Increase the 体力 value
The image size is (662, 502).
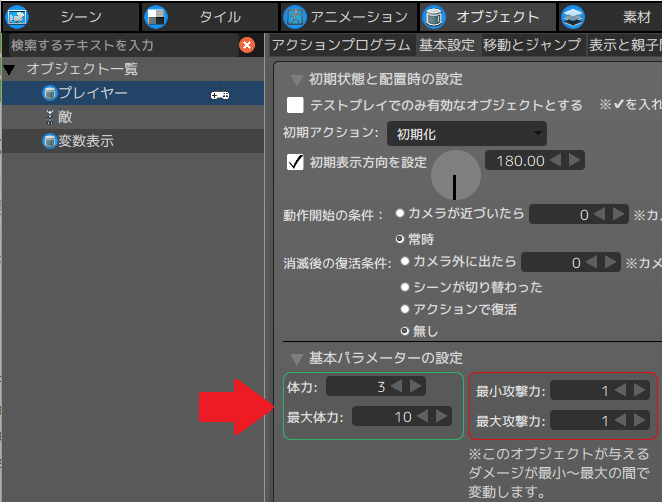(415, 386)
